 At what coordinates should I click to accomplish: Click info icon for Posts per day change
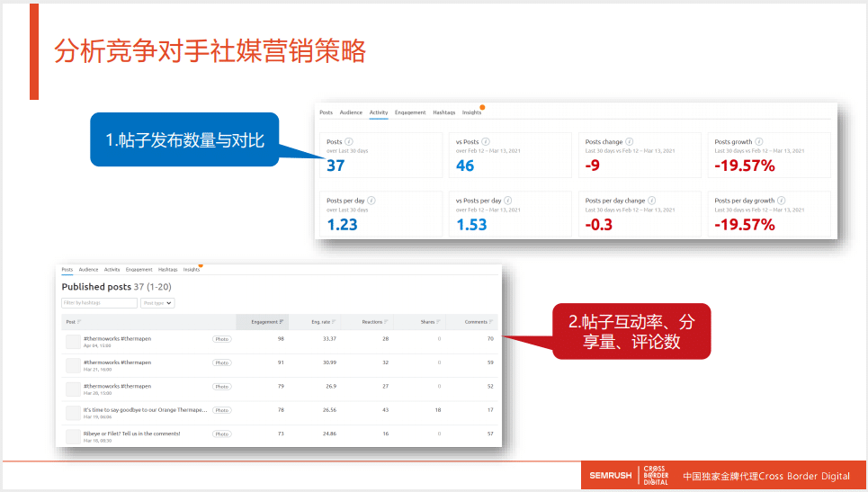[x=652, y=201]
